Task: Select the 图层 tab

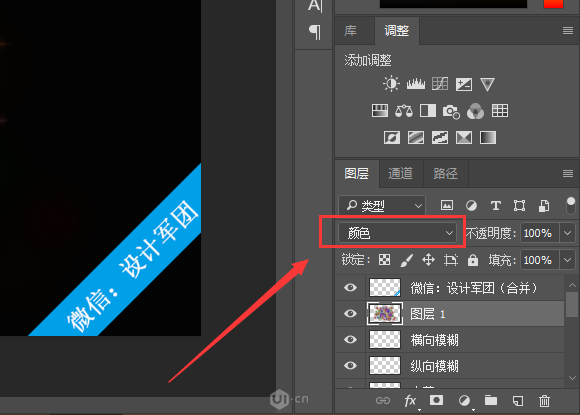Action: pos(357,173)
